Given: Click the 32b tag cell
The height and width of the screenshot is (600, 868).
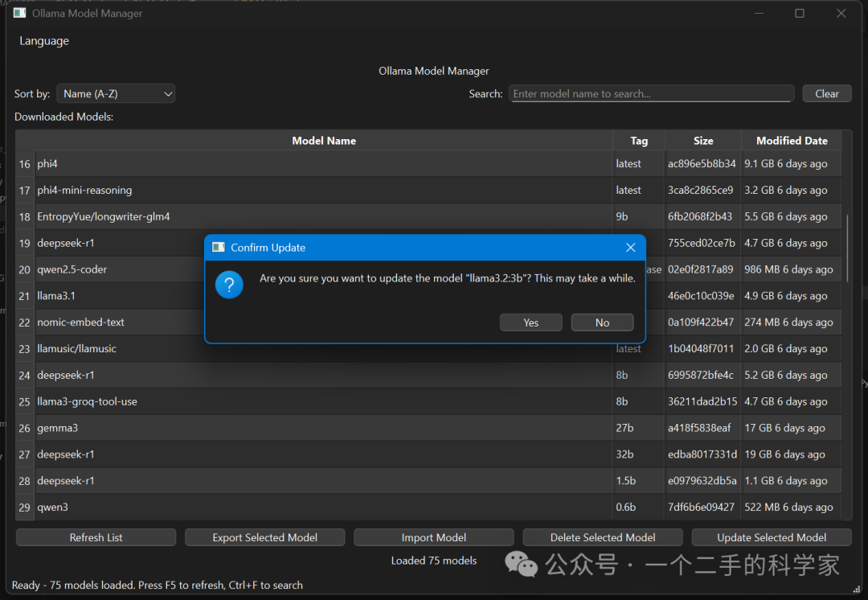Looking at the screenshot, I should (x=639, y=454).
